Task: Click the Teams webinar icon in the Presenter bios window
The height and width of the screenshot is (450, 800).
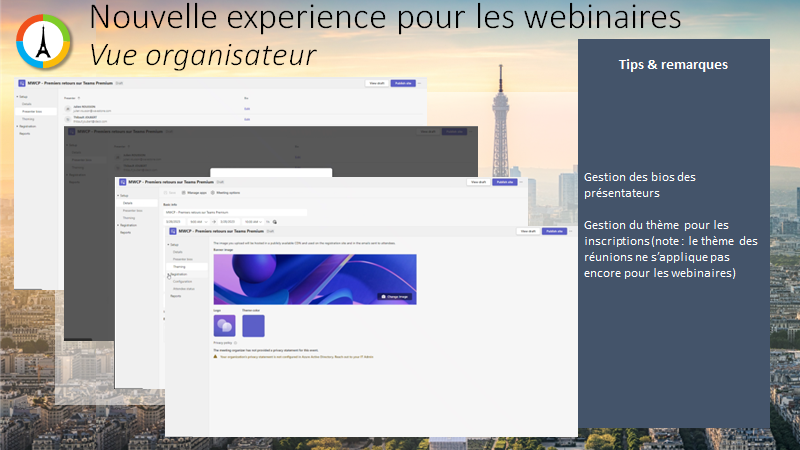Action: pos(21,83)
